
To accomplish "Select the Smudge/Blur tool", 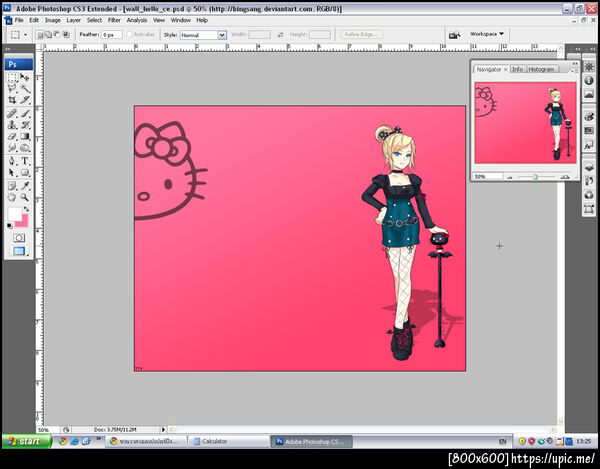I will coord(12,147).
